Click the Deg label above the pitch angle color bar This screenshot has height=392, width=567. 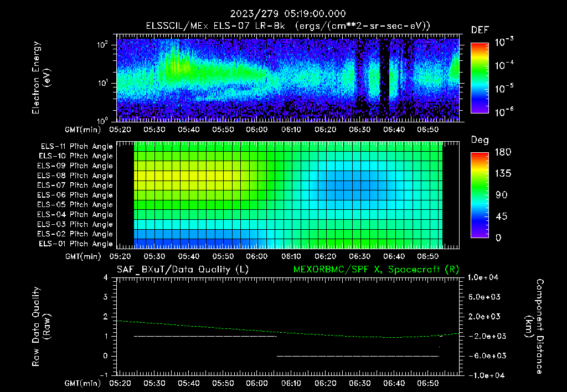tap(480, 140)
